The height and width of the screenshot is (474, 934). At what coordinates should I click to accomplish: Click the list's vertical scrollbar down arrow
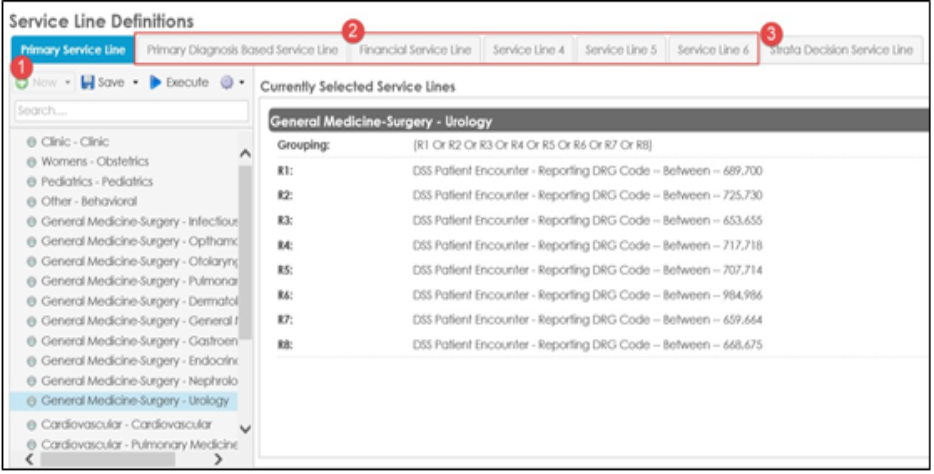(245, 429)
